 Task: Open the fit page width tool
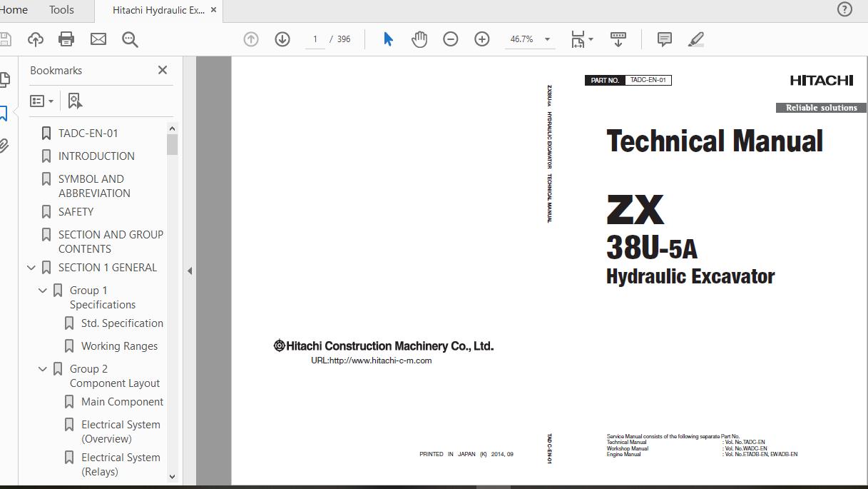(578, 39)
